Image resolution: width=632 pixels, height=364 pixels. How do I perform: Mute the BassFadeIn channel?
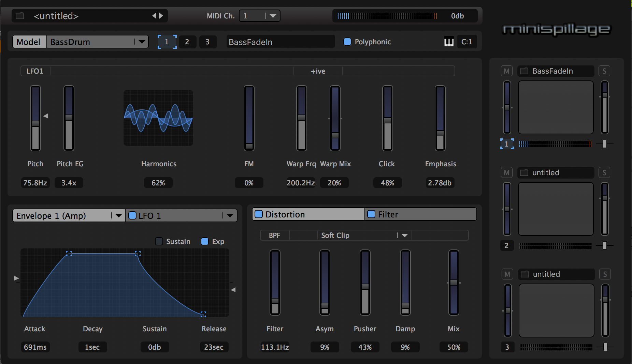pos(506,71)
